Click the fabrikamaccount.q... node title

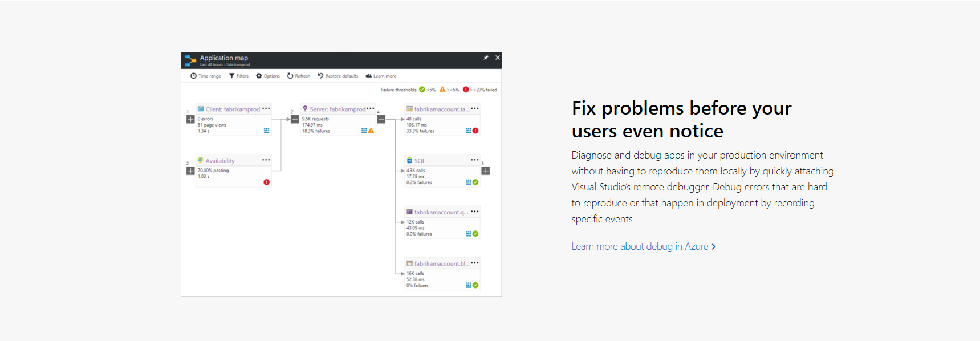pos(441,212)
